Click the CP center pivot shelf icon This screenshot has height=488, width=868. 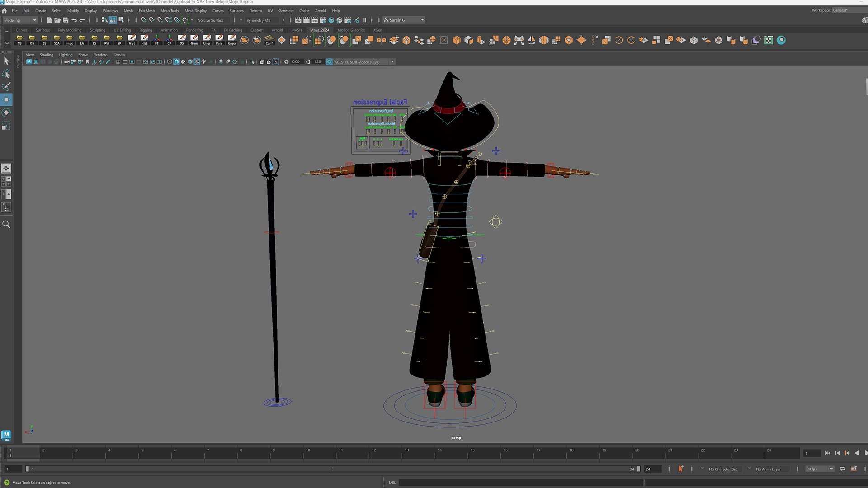169,40
